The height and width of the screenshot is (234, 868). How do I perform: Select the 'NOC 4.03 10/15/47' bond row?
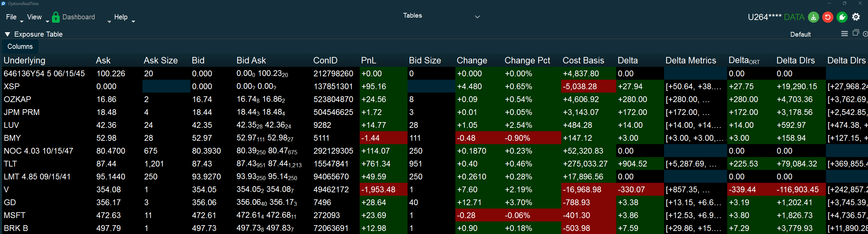(38, 151)
